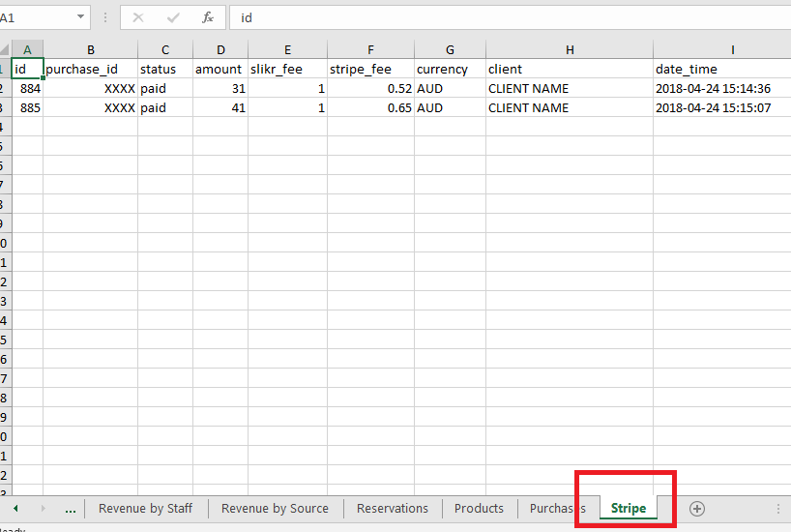Show hidden sheets via ellipsis button
Viewport: 791px width, 532px height.
pyautogui.click(x=71, y=508)
